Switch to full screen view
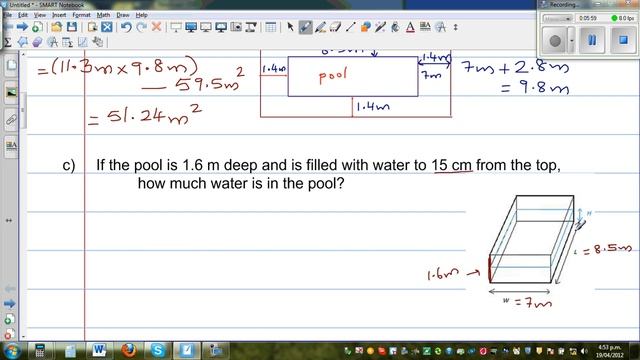The width and height of the screenshot is (640, 360). [191, 27]
